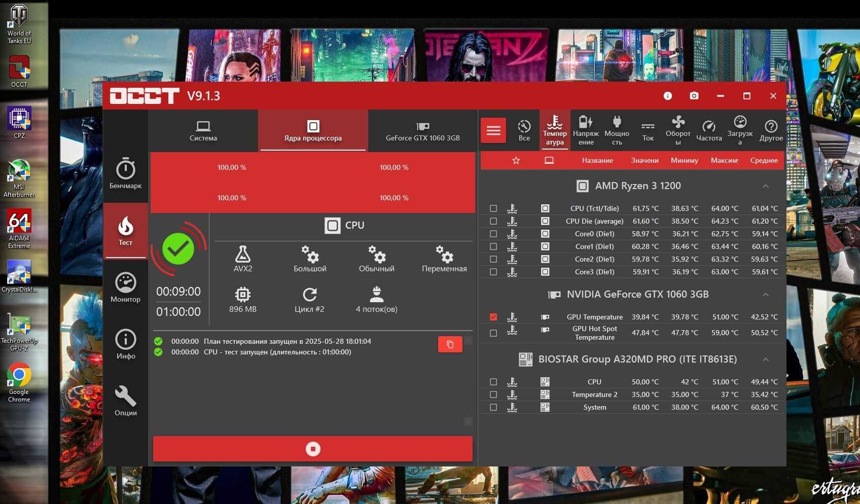Copy the test log
Image resolution: width=860 pixels, height=504 pixels.
pyautogui.click(x=450, y=344)
